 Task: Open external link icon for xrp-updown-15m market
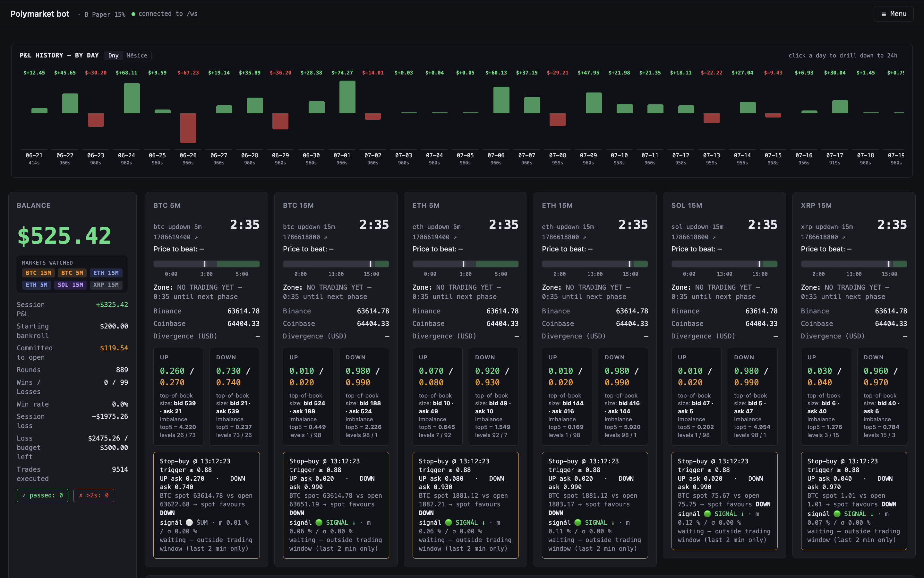click(843, 237)
